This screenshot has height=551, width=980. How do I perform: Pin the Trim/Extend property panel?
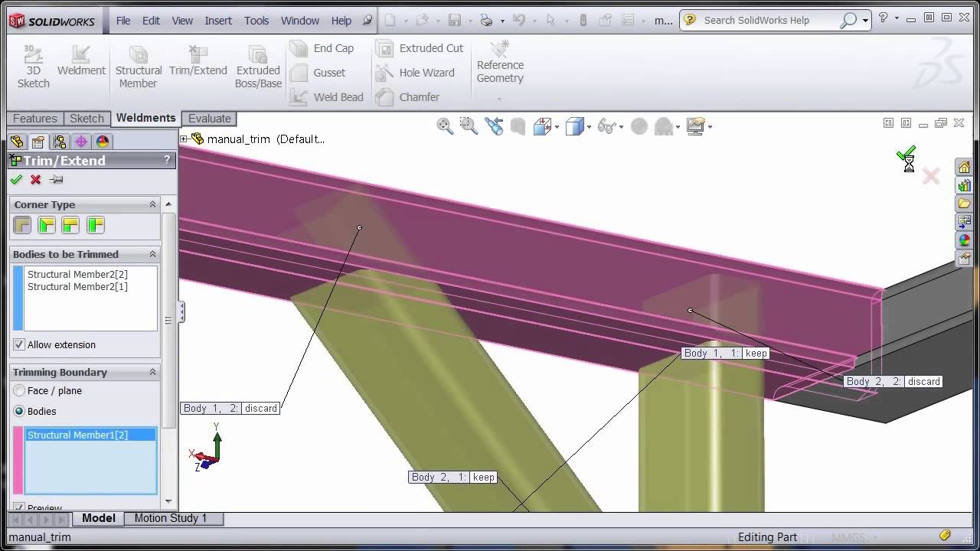coord(56,180)
